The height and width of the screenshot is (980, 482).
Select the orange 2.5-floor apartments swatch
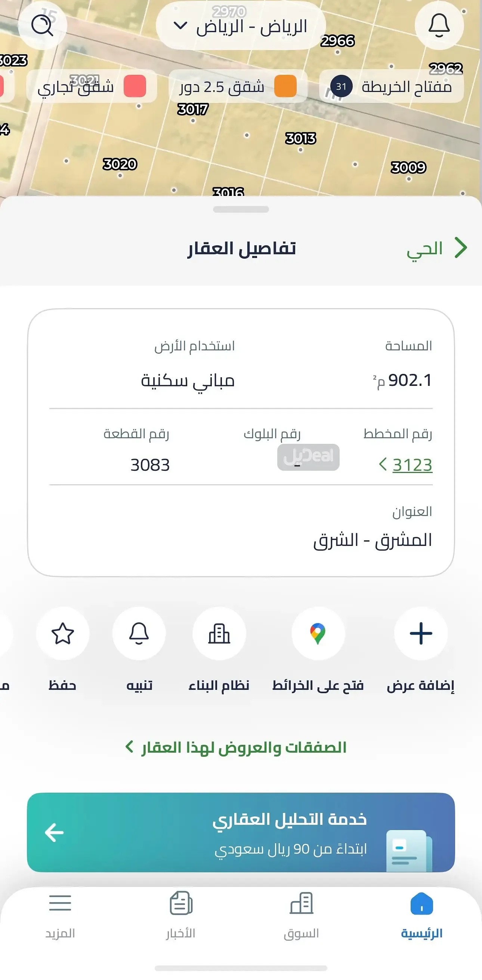pos(285,86)
